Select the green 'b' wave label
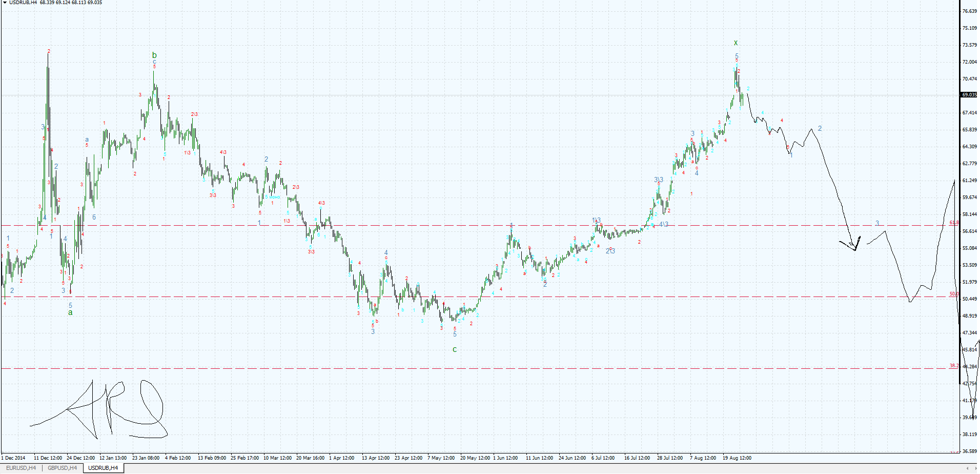The image size is (980, 474). pos(154,55)
